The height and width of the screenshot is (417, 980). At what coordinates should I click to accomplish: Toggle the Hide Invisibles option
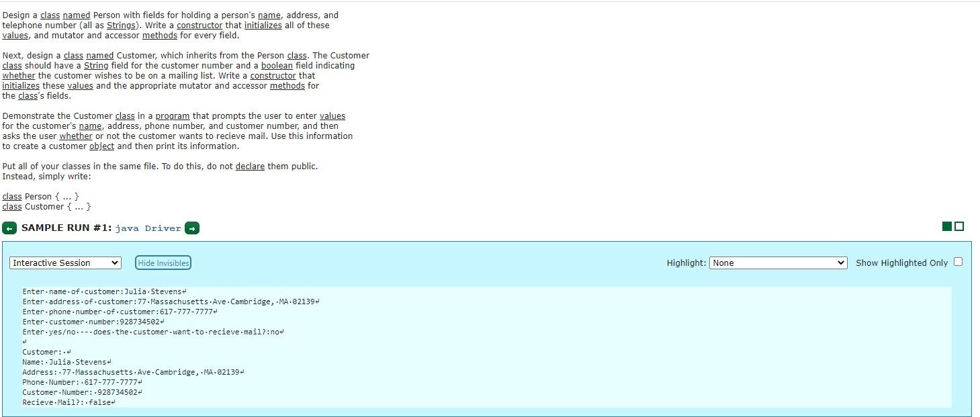pos(163,263)
